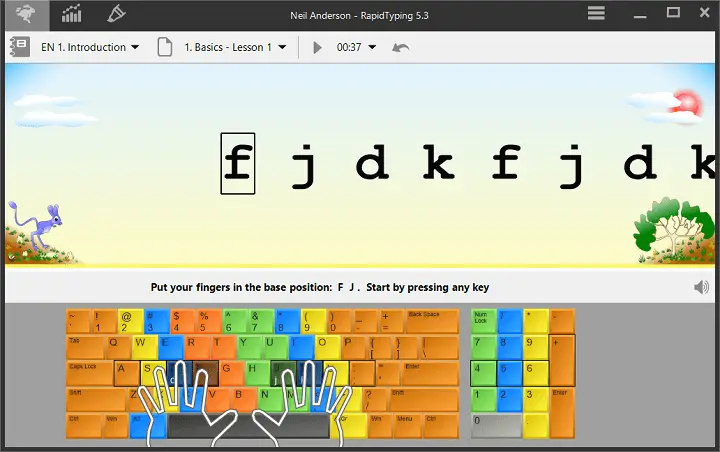
Task: Click the left Shift key on virtual keyboard
Action: point(96,400)
